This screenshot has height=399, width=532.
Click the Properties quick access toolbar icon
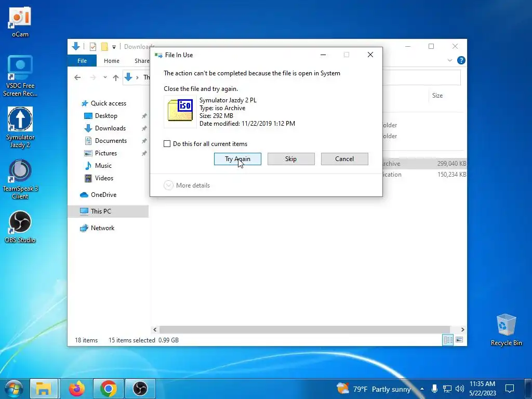point(92,46)
